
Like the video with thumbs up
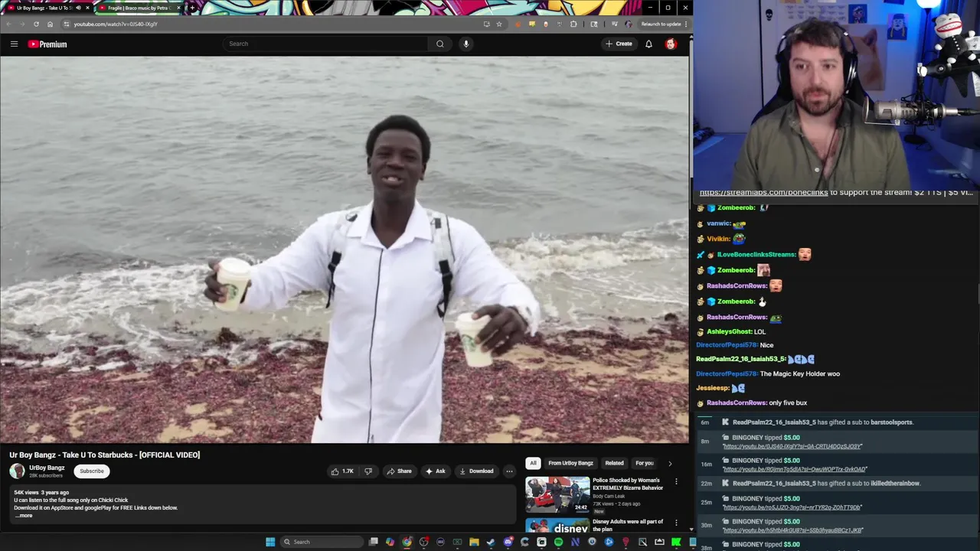(x=342, y=471)
